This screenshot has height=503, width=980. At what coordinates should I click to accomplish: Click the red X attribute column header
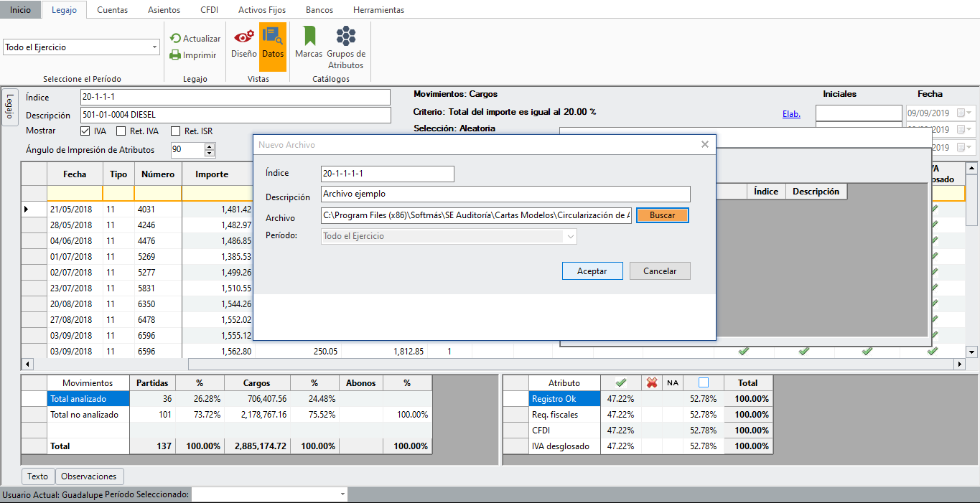click(x=651, y=383)
